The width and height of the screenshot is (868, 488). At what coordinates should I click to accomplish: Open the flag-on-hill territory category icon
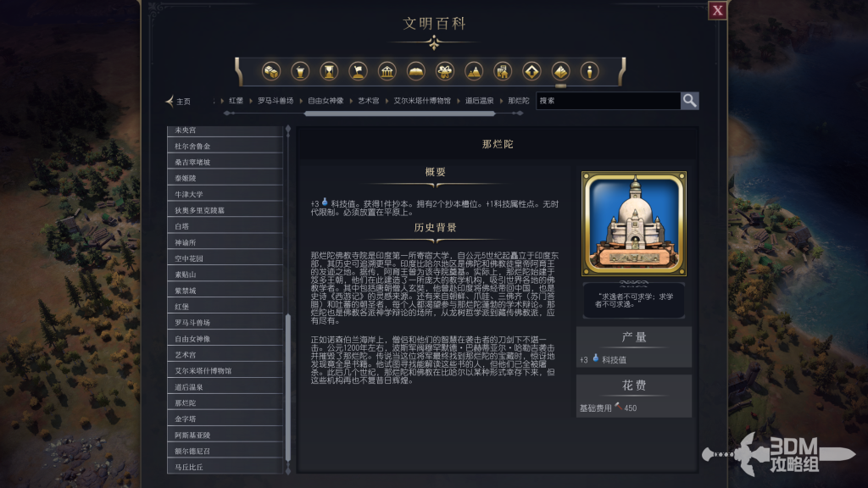(x=359, y=71)
